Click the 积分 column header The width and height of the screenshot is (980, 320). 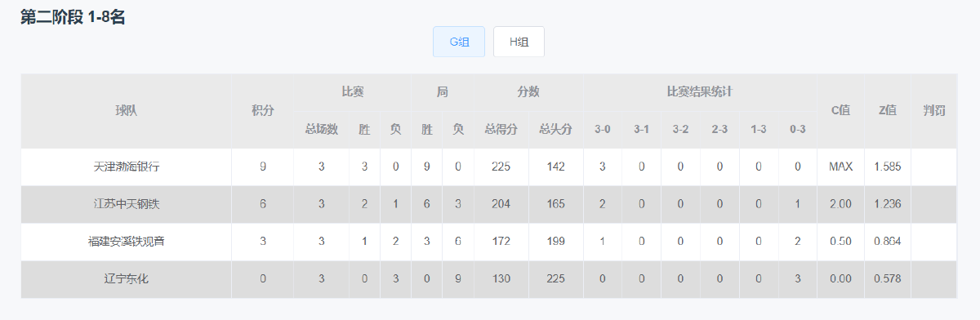[x=263, y=111]
